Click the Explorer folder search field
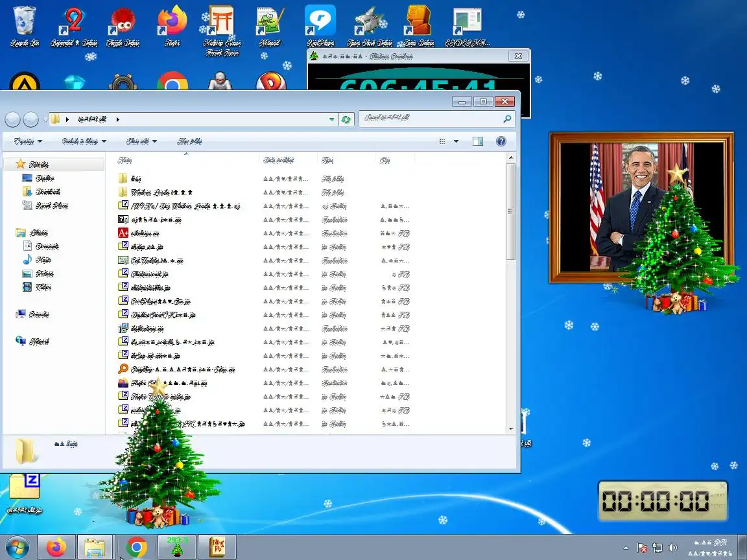Image resolution: width=747 pixels, height=560 pixels. (431, 119)
